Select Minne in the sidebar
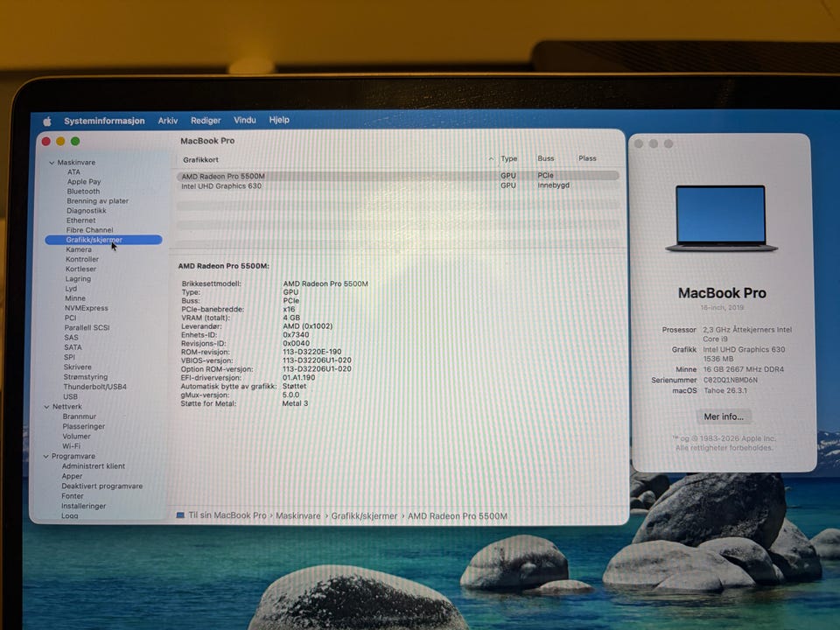Image resolution: width=840 pixels, height=630 pixels. pos(75,298)
